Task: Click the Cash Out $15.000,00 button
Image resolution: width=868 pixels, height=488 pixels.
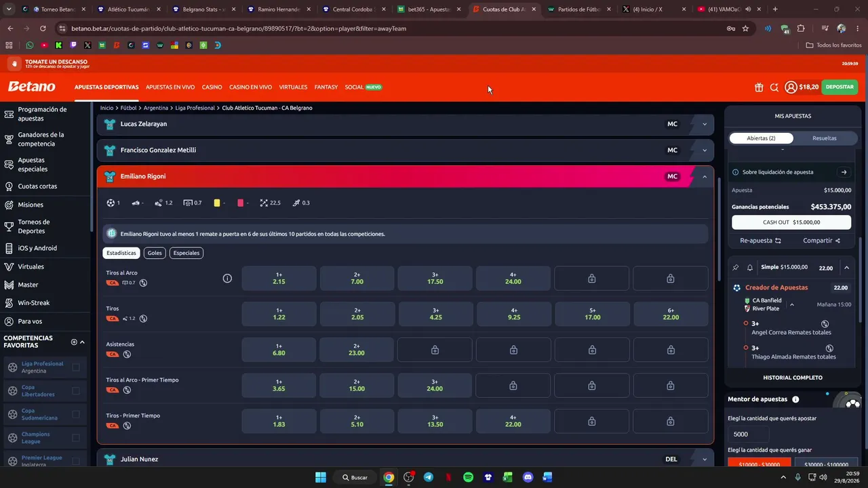Action: [x=791, y=222]
